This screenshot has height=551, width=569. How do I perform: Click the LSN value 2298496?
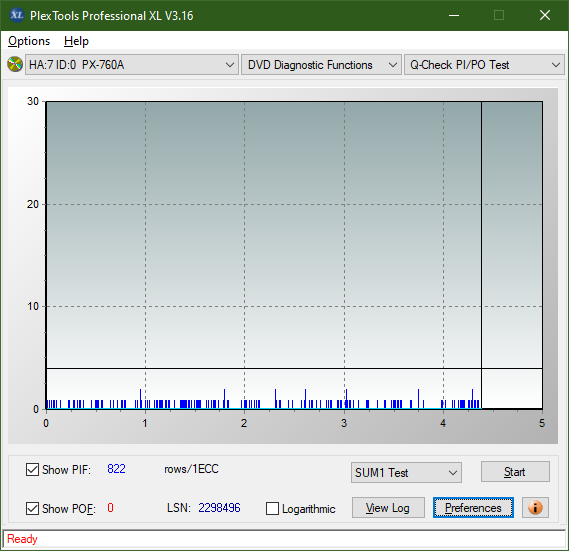[219, 508]
